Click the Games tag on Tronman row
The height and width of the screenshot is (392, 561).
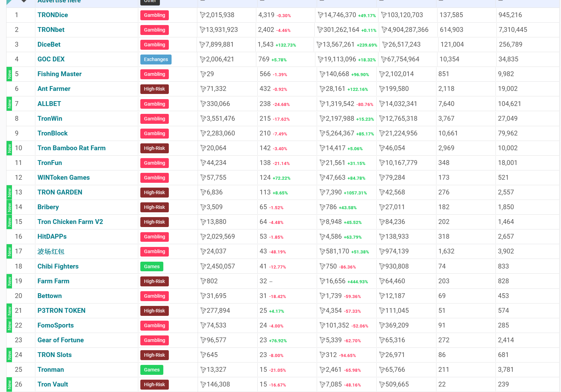(152, 370)
